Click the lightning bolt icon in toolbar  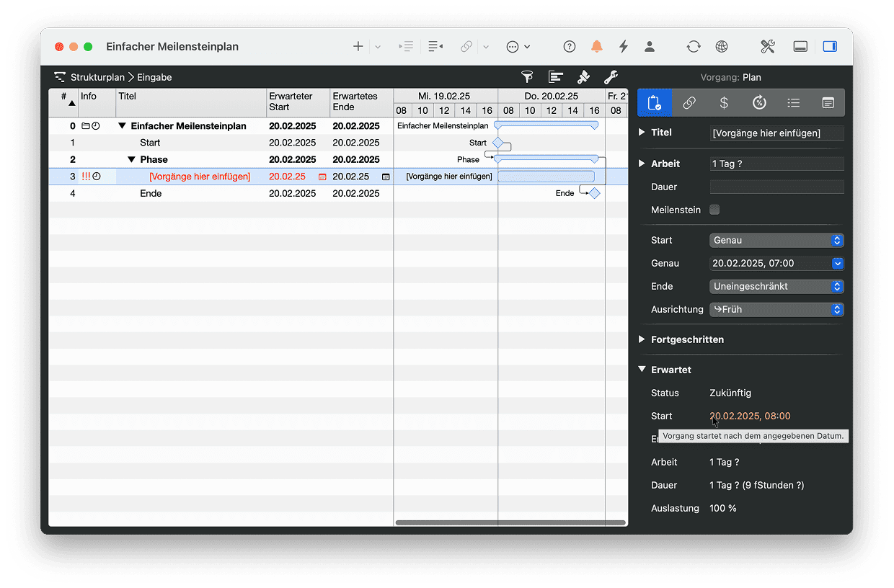tap(624, 47)
